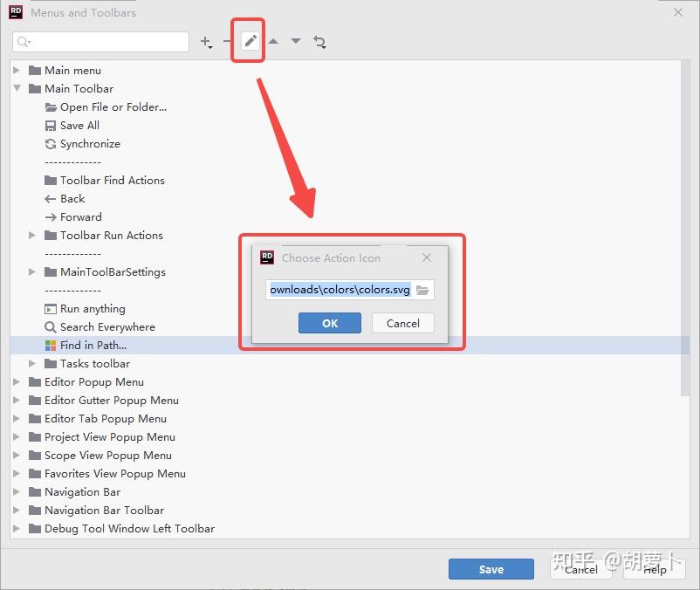Click the Search Everywhere magnifier item
The height and width of the screenshot is (590, 700).
[x=100, y=327]
